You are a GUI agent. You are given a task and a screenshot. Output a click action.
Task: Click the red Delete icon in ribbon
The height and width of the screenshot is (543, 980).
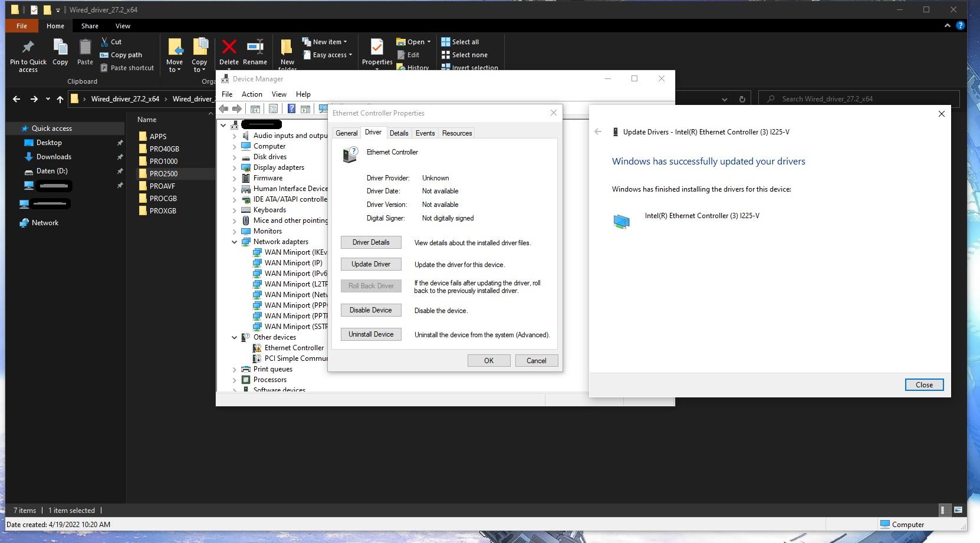tap(229, 47)
